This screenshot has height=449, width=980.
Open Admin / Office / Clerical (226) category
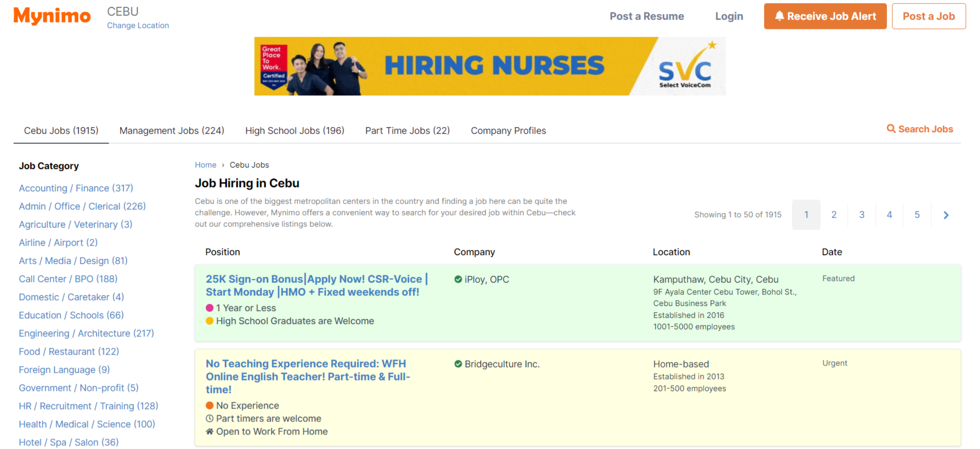pyautogui.click(x=82, y=206)
